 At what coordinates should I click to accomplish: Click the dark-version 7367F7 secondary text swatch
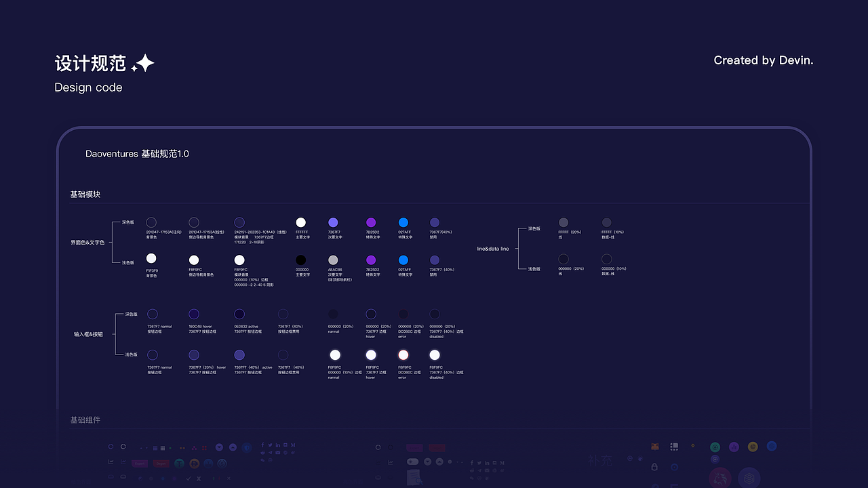(x=333, y=222)
